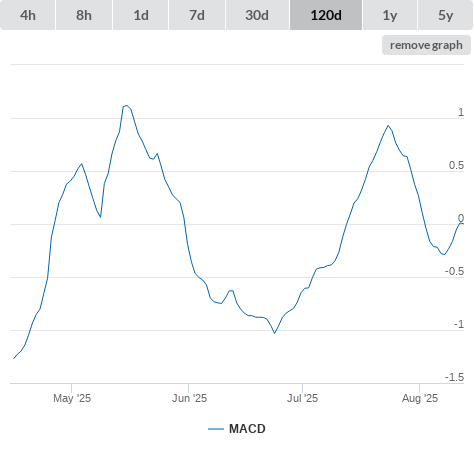The height and width of the screenshot is (455, 474).
Task: Click the Jun '25 axis label
Action: [189, 398]
